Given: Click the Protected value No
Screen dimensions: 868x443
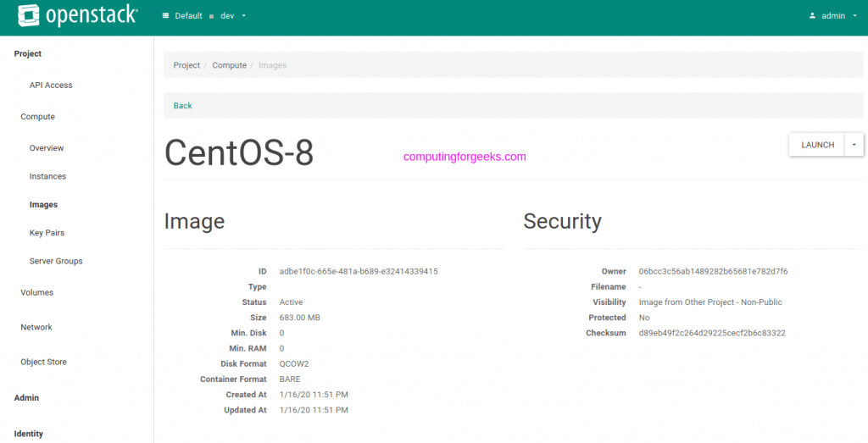Looking at the screenshot, I should (x=644, y=318).
